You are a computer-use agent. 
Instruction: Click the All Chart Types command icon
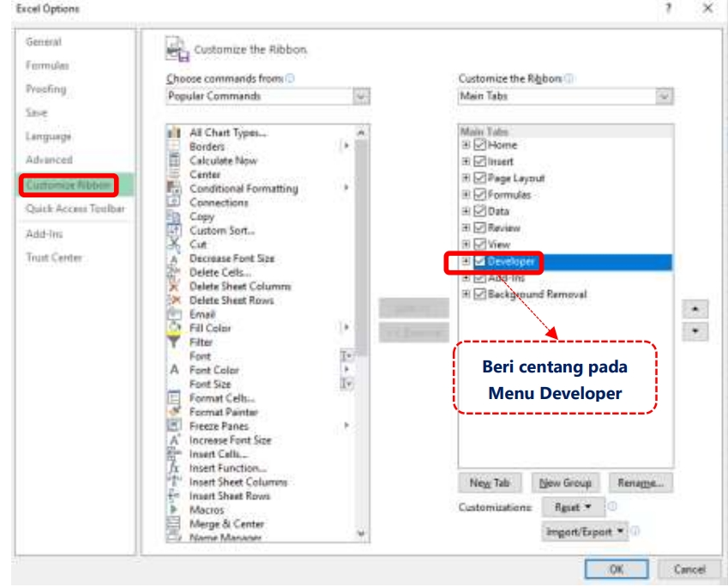174,132
